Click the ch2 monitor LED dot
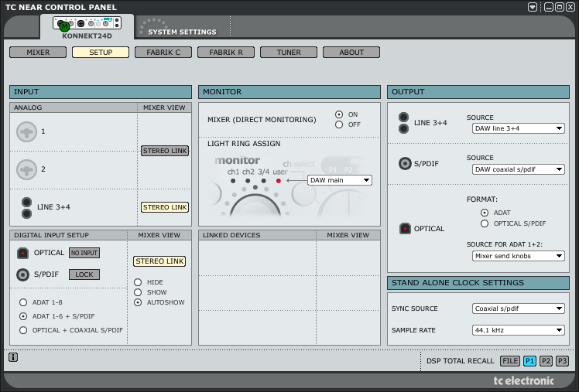This screenshot has width=579, height=392. click(248, 181)
